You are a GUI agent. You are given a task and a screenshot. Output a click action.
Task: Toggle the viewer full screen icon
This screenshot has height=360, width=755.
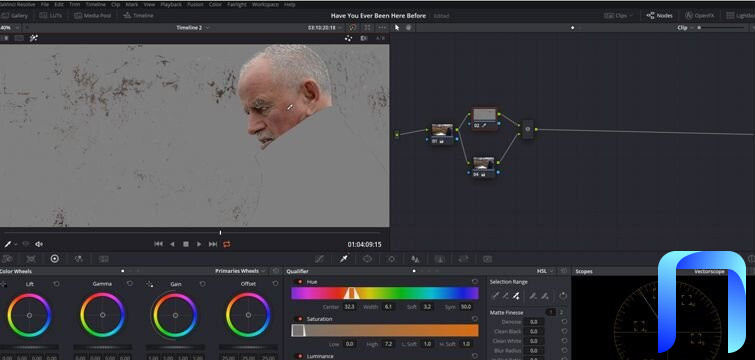tap(367, 28)
